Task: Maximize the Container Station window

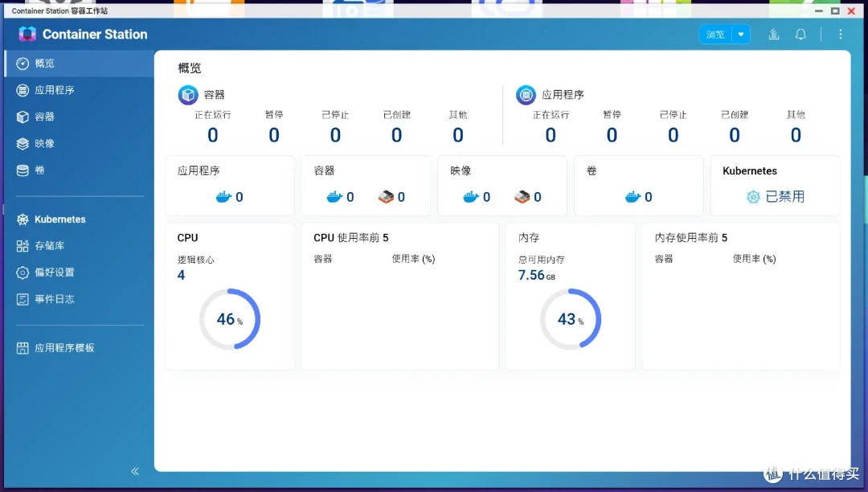Action: click(x=835, y=10)
